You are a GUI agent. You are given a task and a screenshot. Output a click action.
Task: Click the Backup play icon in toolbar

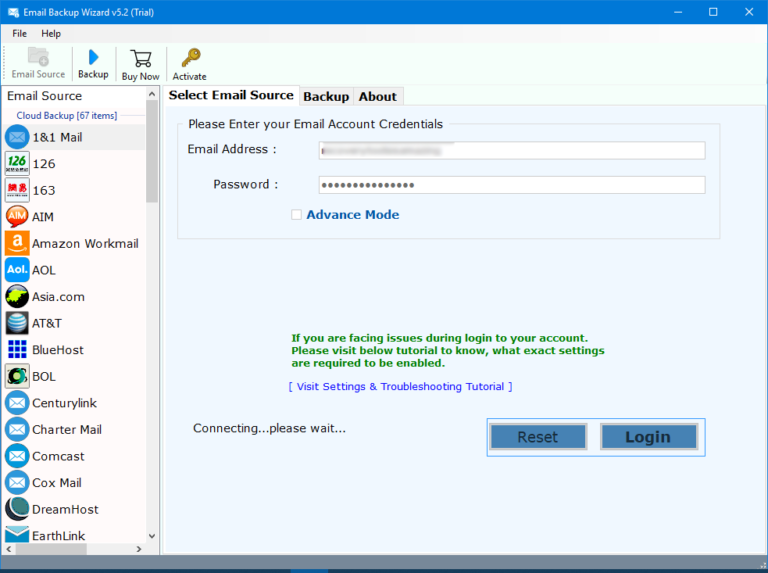coord(93,57)
